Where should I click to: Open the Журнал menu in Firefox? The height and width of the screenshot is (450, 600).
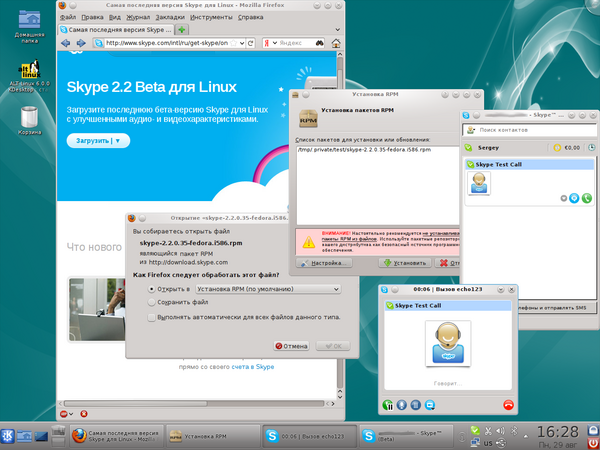(138, 17)
